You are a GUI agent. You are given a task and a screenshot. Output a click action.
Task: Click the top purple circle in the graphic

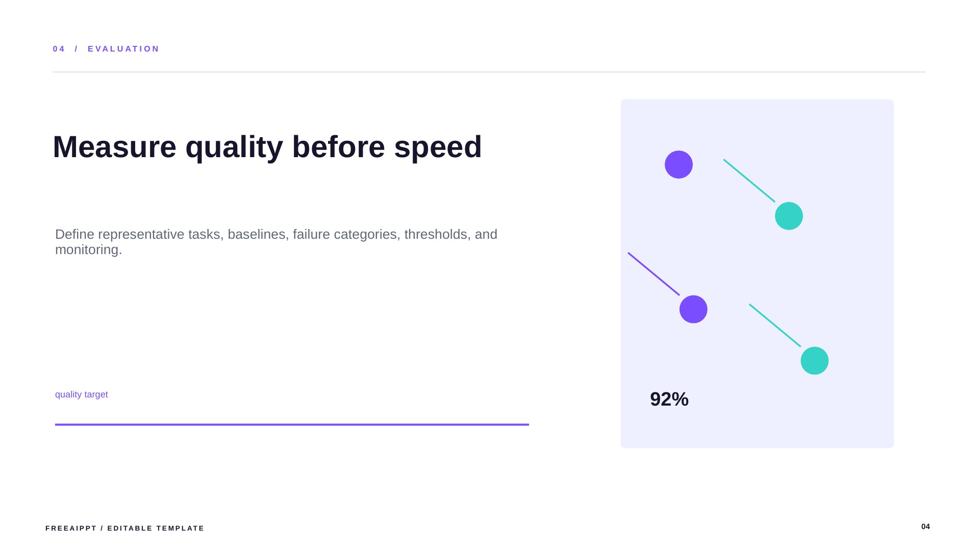tap(679, 164)
